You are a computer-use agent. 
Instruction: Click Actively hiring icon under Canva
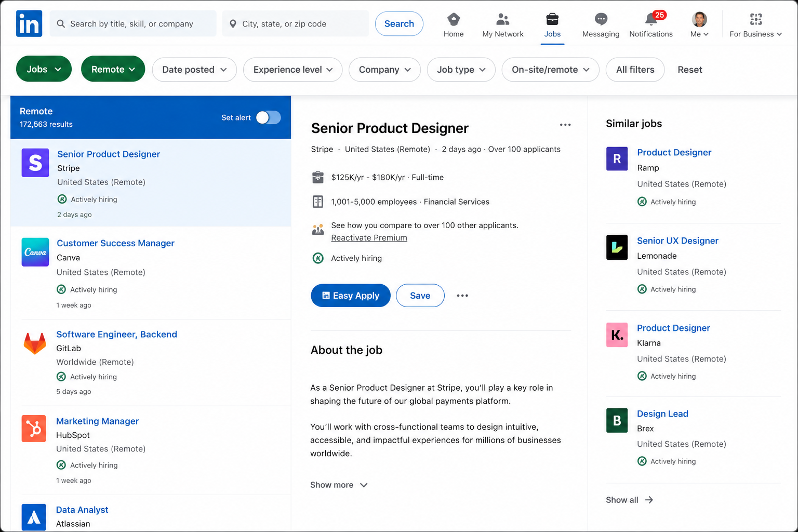(61, 289)
